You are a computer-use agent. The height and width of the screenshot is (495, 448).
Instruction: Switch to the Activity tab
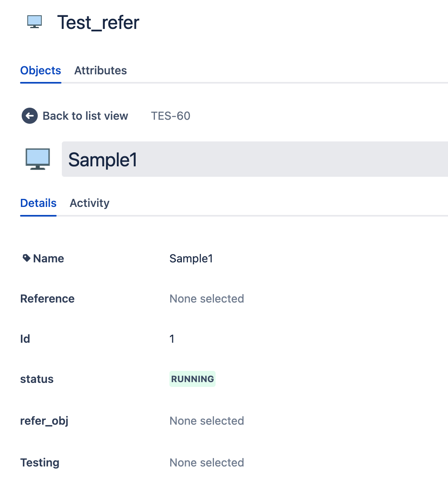(90, 203)
